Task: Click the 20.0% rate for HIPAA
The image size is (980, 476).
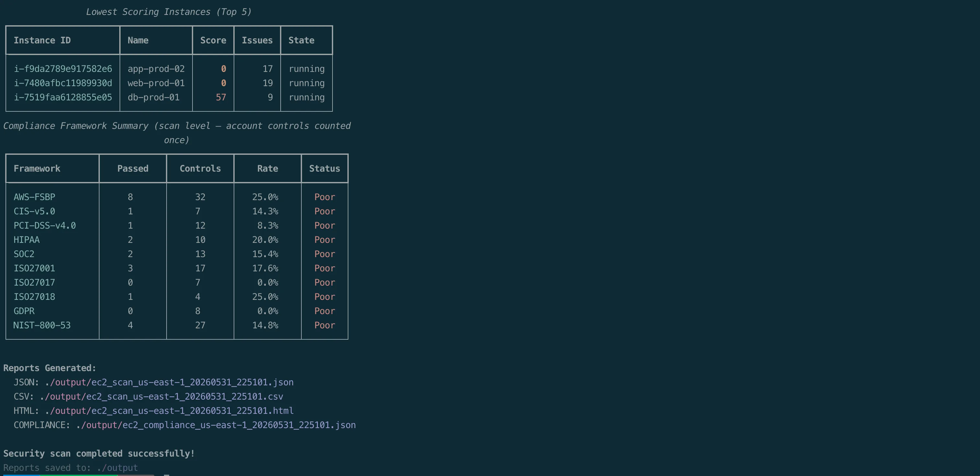Action: tap(265, 240)
